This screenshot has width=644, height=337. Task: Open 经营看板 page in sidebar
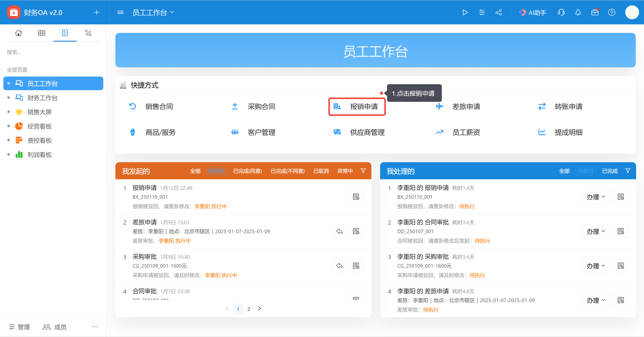(x=53, y=126)
